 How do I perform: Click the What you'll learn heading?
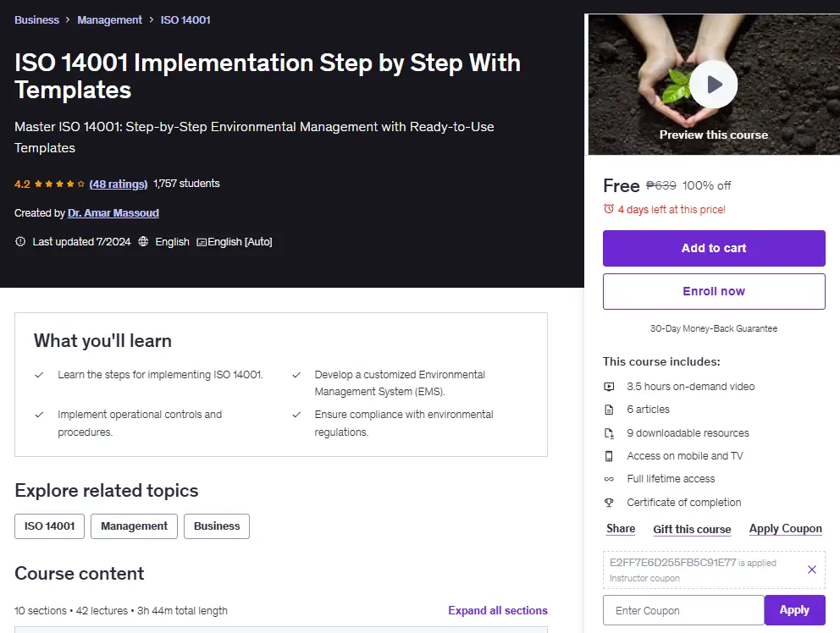tap(102, 340)
